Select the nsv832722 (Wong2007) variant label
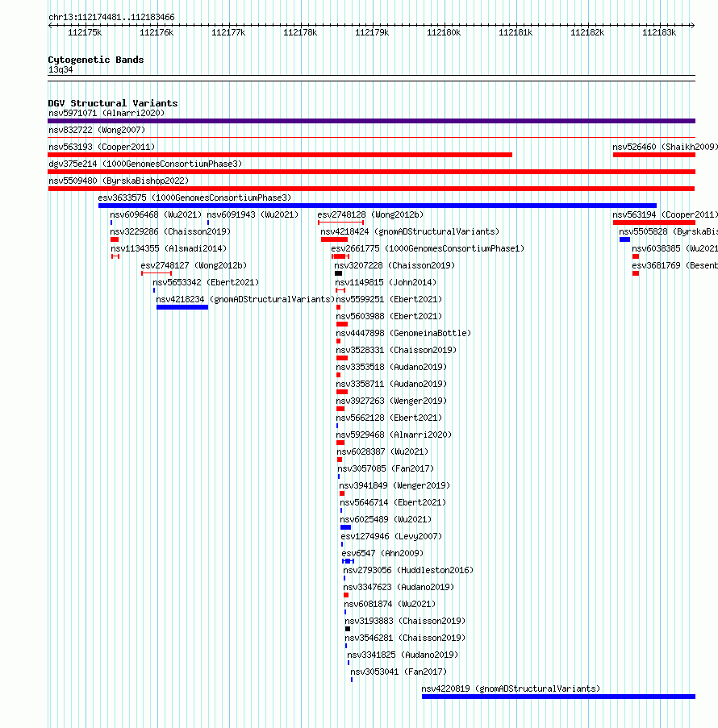The image size is (718, 728). 97,130
